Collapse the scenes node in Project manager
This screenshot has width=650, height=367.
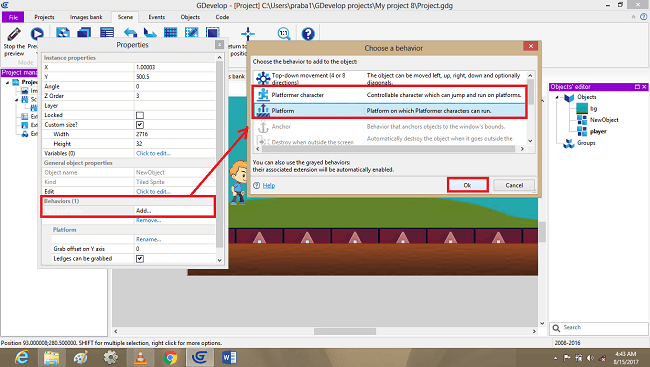[17, 100]
